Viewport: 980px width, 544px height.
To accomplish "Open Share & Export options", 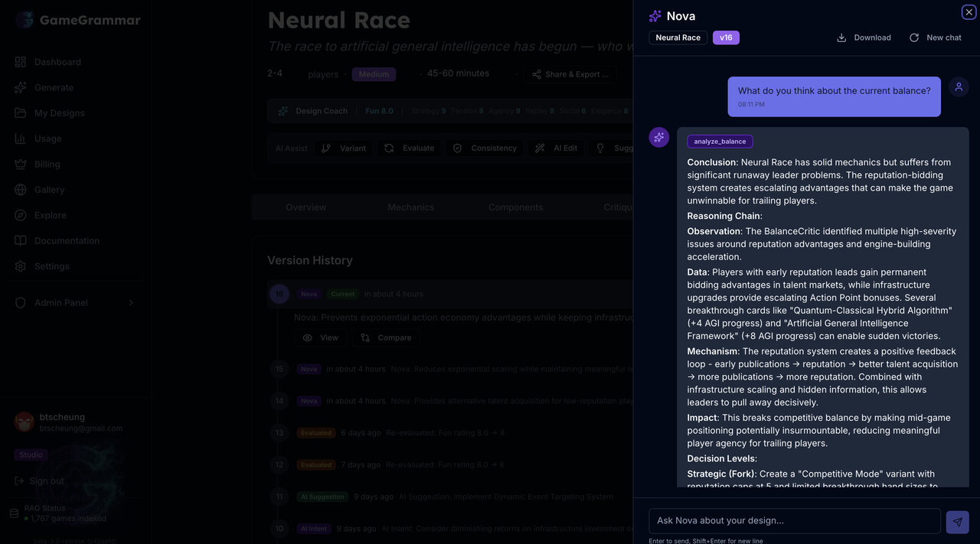I will [x=570, y=73].
